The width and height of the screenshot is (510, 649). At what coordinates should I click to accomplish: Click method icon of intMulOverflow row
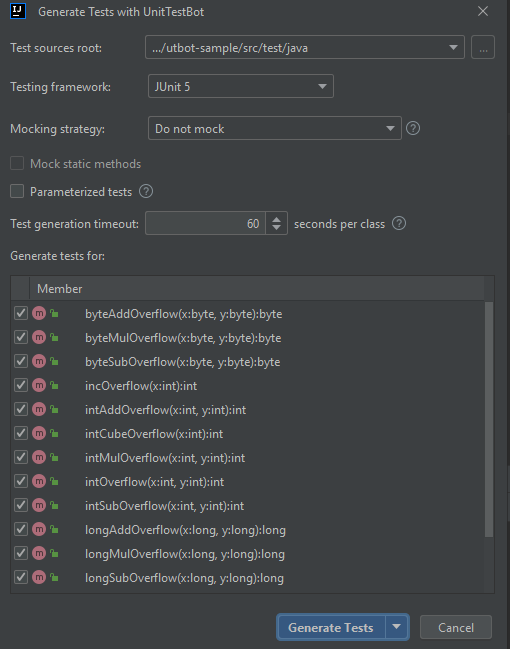pos(39,457)
